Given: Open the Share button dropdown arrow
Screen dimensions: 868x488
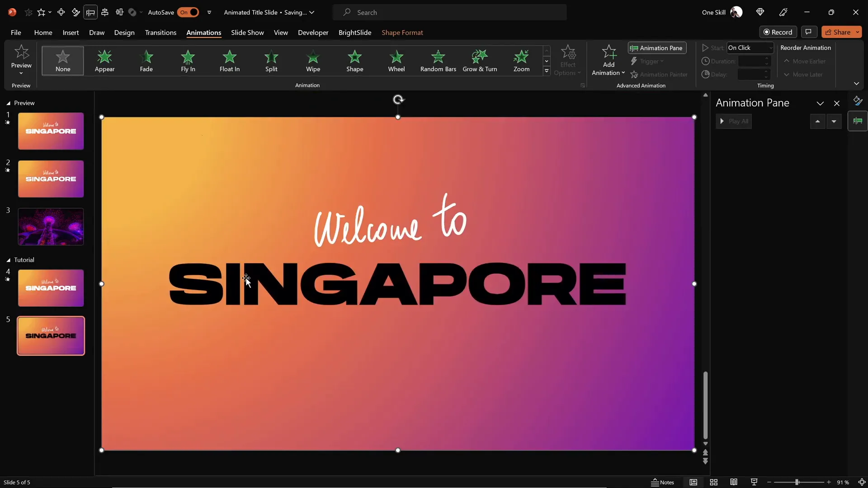Looking at the screenshot, I should click(858, 32).
